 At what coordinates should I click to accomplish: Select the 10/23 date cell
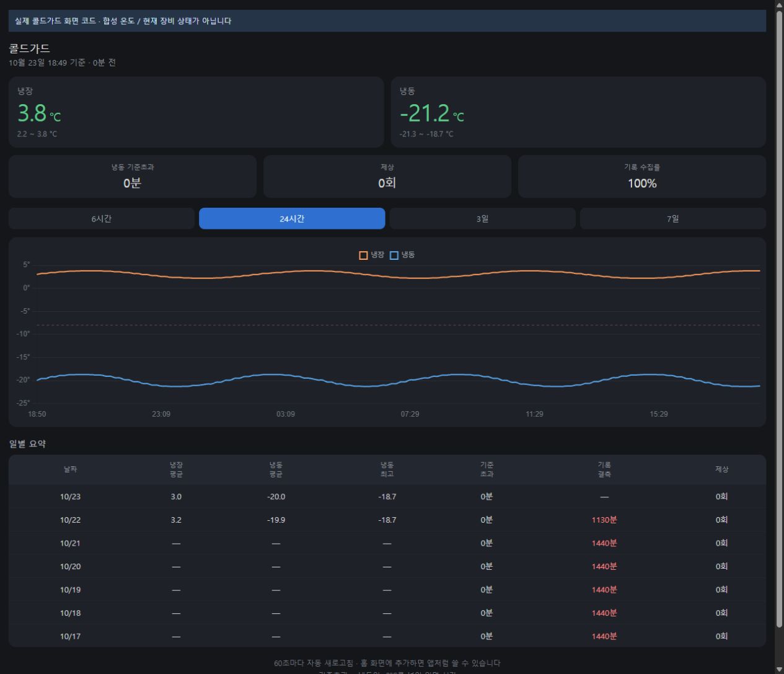(70, 497)
